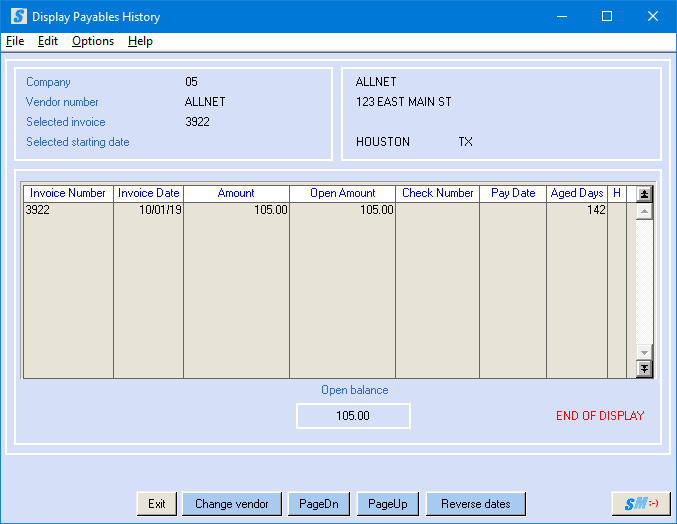Click the Selected invoice value 3922
The image size is (677, 524).
click(197, 122)
